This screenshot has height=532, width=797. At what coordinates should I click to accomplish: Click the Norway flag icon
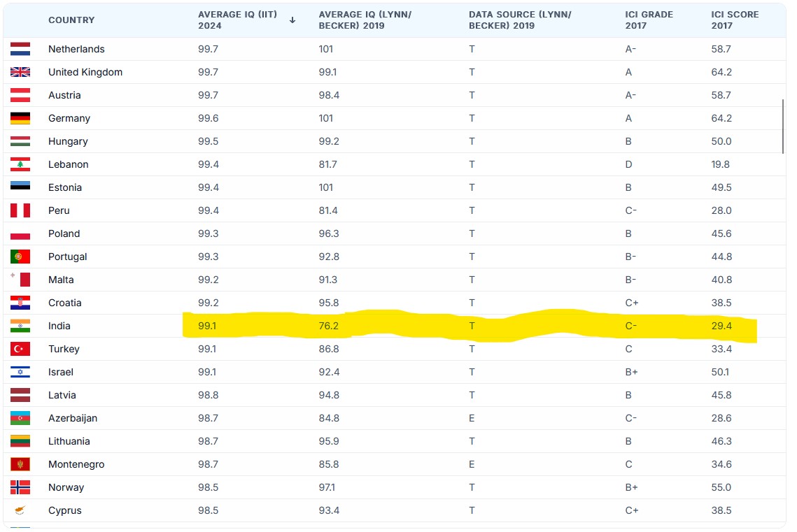(20, 487)
